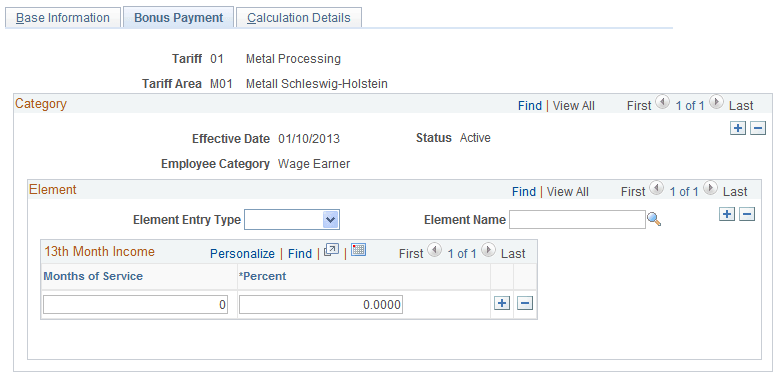
Task: Add a row in 13th Month Income grid
Action: (502, 303)
